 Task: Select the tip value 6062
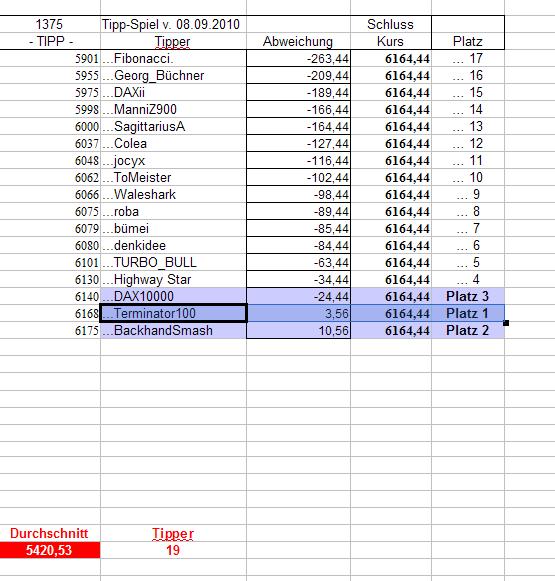87,177
